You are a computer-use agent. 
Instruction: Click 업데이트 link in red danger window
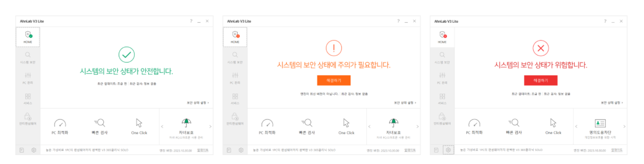click(617, 151)
